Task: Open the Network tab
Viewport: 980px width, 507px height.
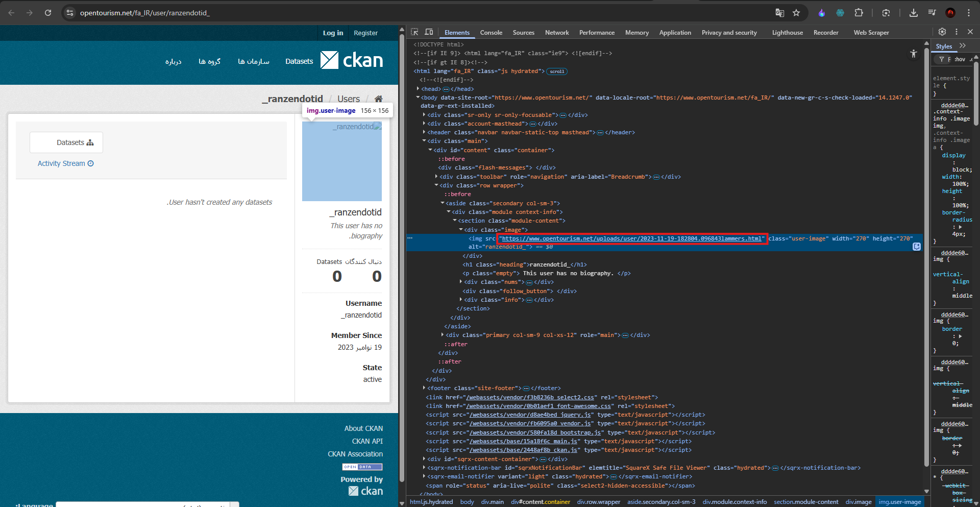Action: tap(557, 33)
